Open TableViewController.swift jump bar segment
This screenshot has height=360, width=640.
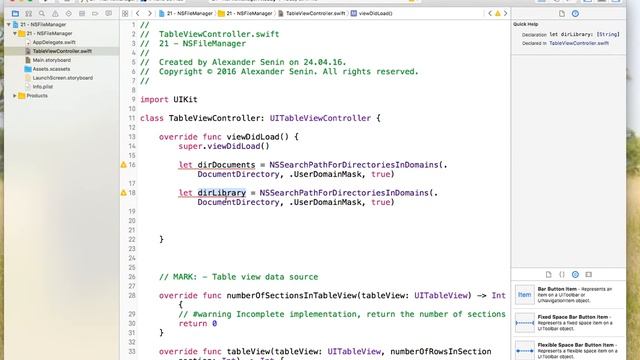point(311,13)
